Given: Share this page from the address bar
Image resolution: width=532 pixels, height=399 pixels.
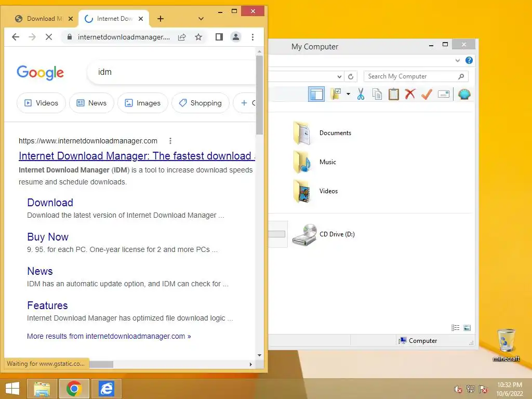Looking at the screenshot, I should point(182,37).
